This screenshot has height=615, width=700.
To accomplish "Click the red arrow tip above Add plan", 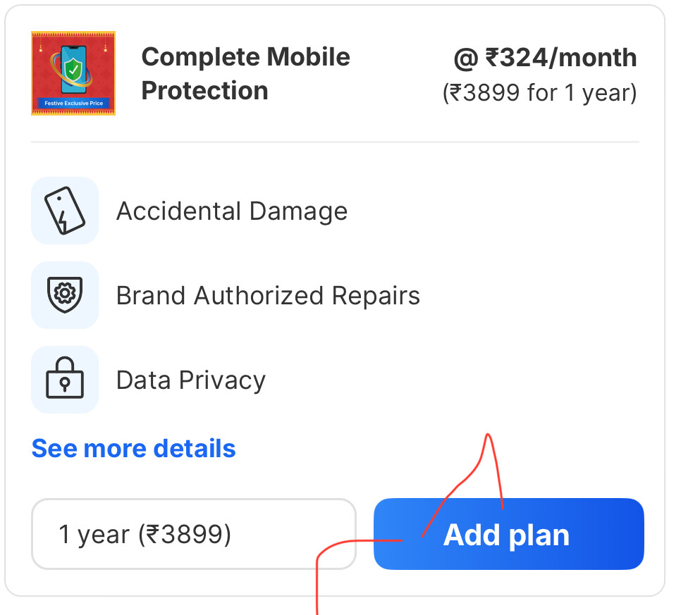I will [488, 435].
